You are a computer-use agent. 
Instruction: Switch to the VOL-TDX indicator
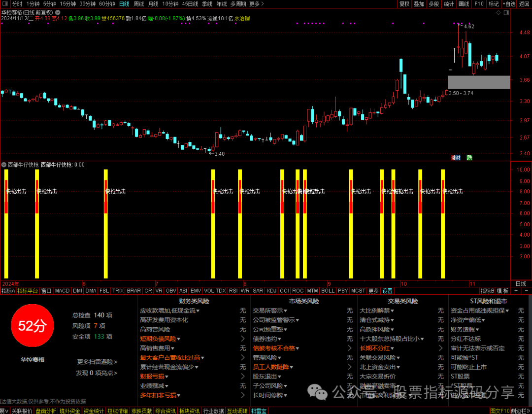click(215, 291)
